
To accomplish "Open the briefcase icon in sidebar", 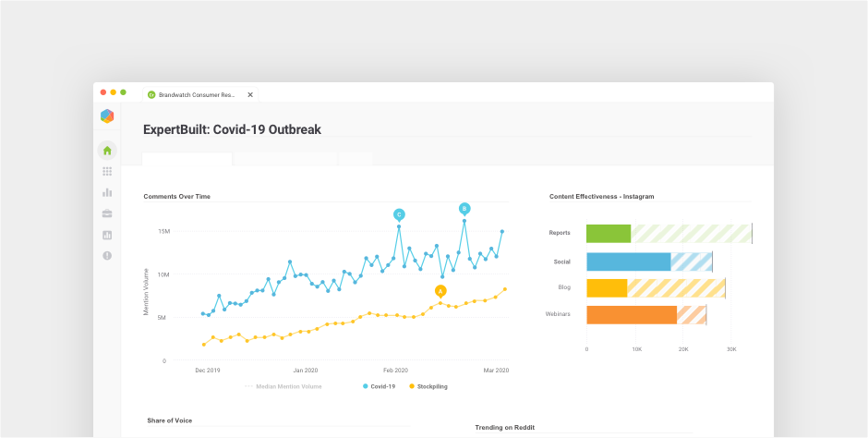I will coord(107,213).
